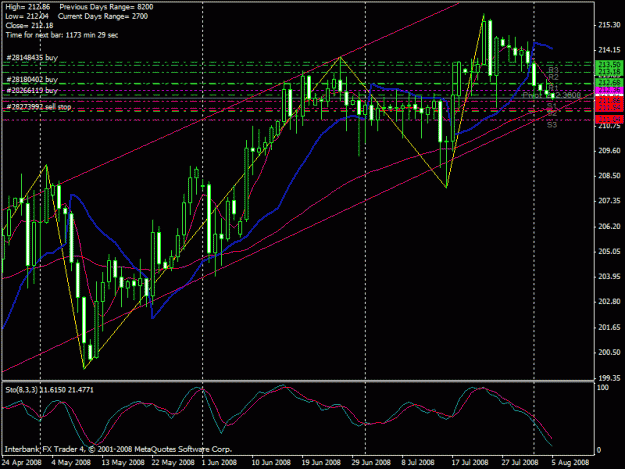The image size is (625, 469).
Task: Click the 203.95 price scale label
Action: point(609,277)
